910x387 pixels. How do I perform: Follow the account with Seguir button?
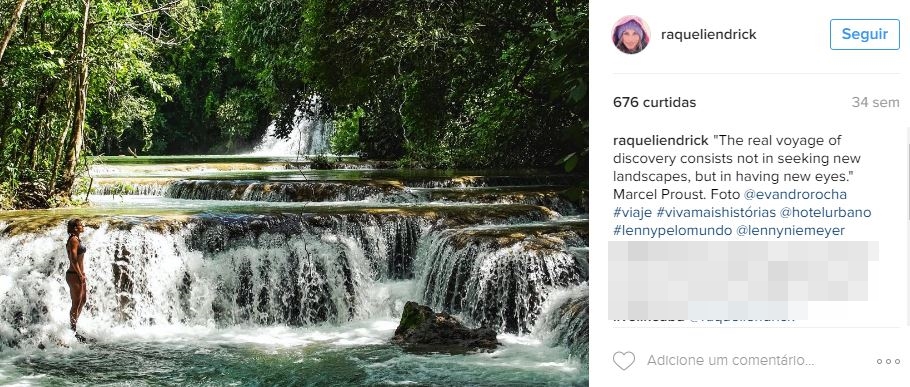pyautogui.click(x=865, y=34)
